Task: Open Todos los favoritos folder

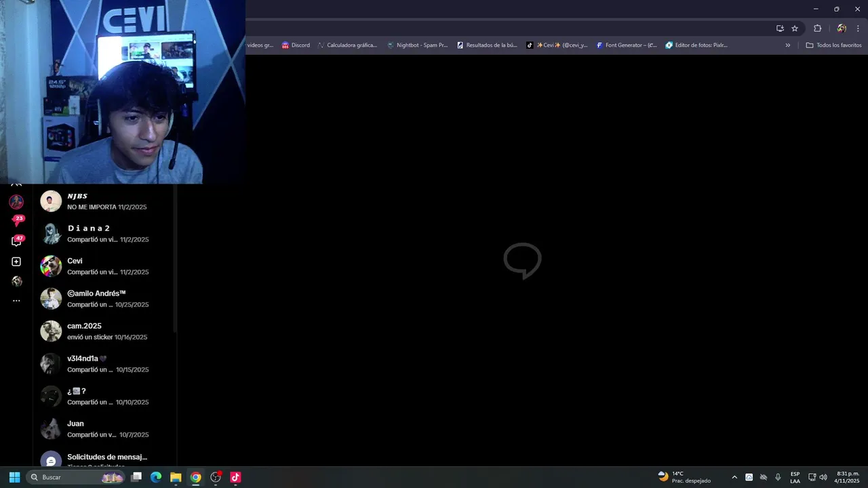Action: [833, 45]
